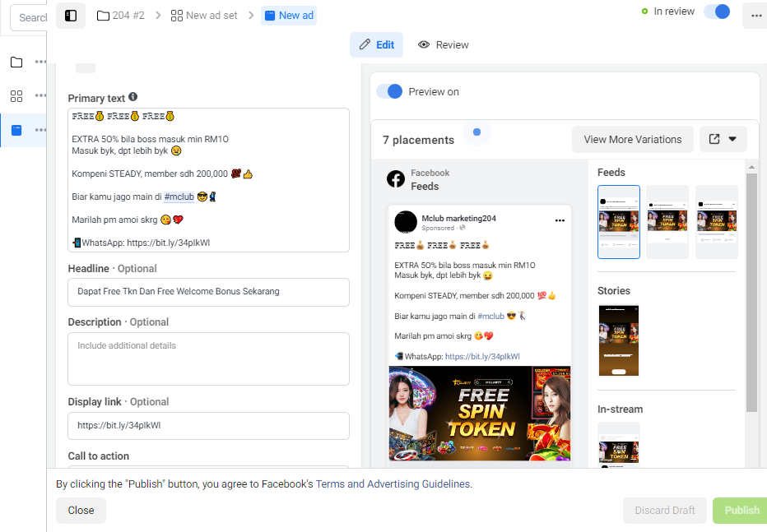This screenshot has width=767, height=532.
Task: Select the ad sets grid icon in sidebar
Action: click(x=16, y=95)
